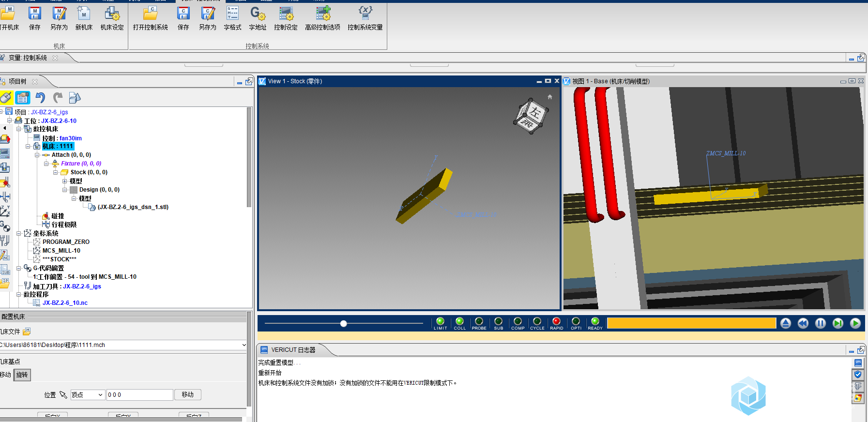Open the 打开控制系统 control file icon
Image resolution: width=868 pixels, height=422 pixels.
pos(151,13)
